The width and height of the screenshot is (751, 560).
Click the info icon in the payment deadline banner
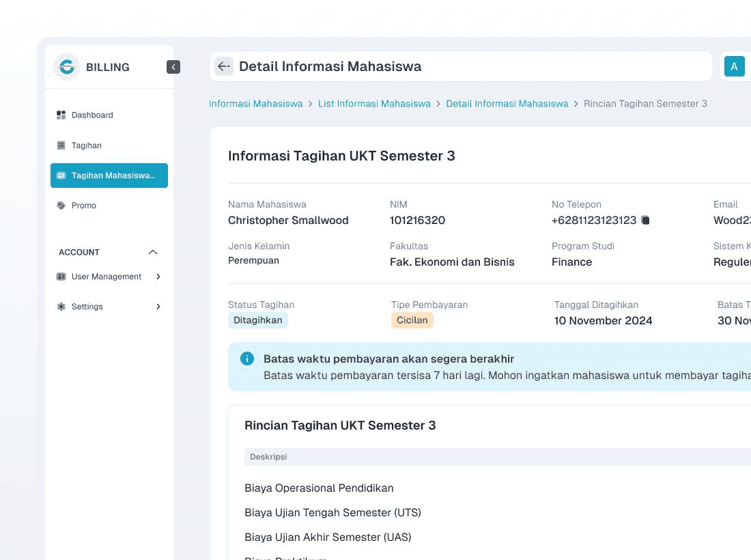[x=247, y=358]
